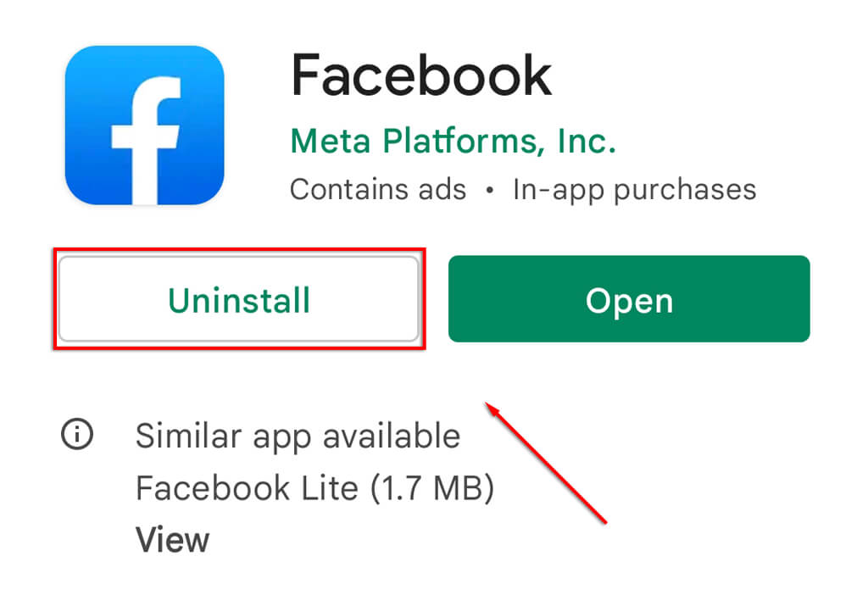The width and height of the screenshot is (868, 595).
Task: Select the blue rounded-square app thumbnail
Action: [144, 125]
